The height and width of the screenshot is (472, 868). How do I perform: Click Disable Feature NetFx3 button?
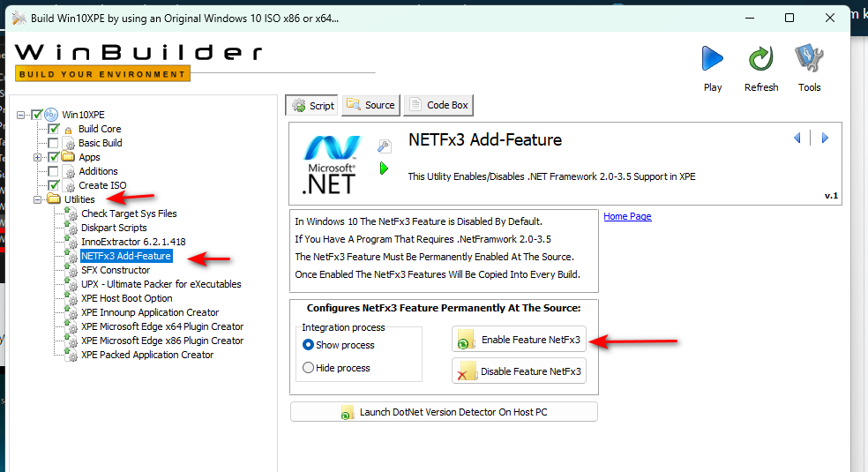(520, 371)
